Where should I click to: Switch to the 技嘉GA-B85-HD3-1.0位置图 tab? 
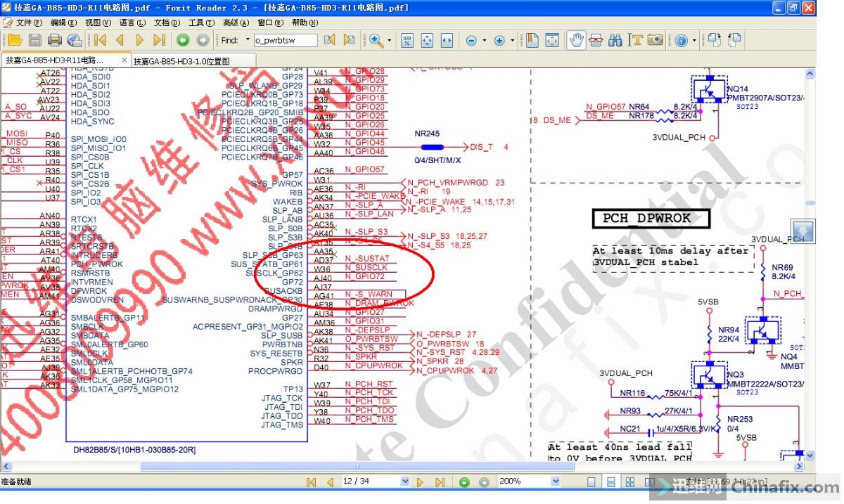click(181, 61)
